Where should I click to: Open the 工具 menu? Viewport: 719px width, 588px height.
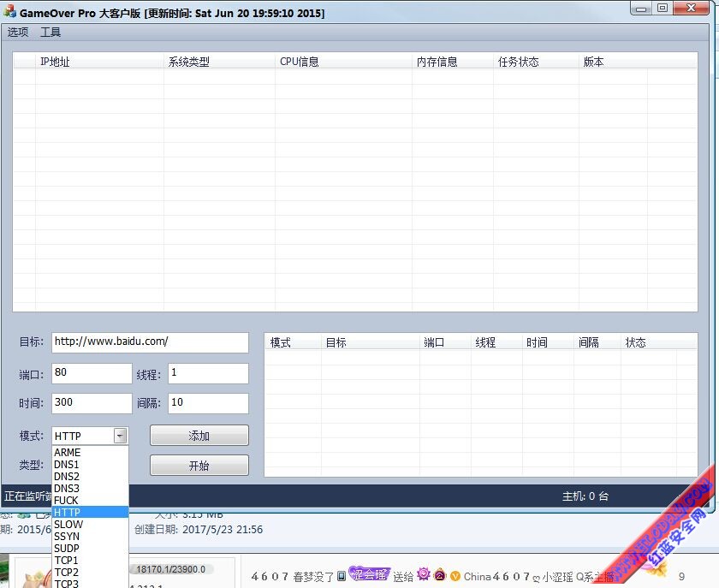(x=51, y=33)
